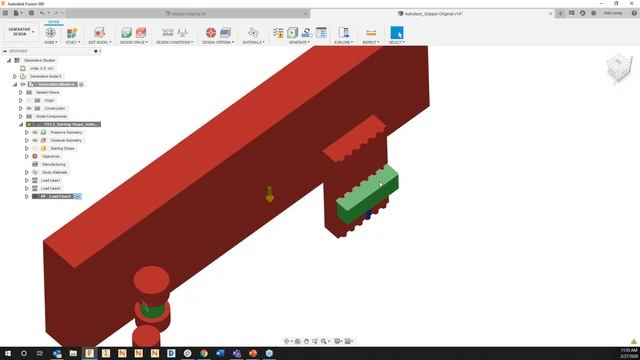Open the user account menu at top right
Image resolution: width=640 pixels, height=360 pixels.
[x=613, y=13]
